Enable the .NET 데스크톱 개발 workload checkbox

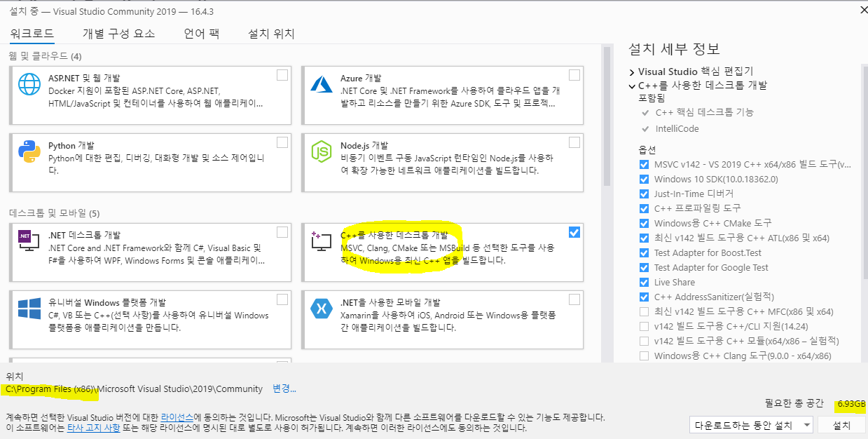(x=282, y=232)
